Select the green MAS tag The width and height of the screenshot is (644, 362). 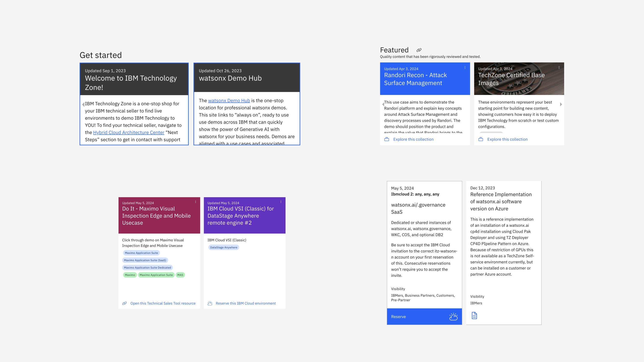tap(180, 275)
